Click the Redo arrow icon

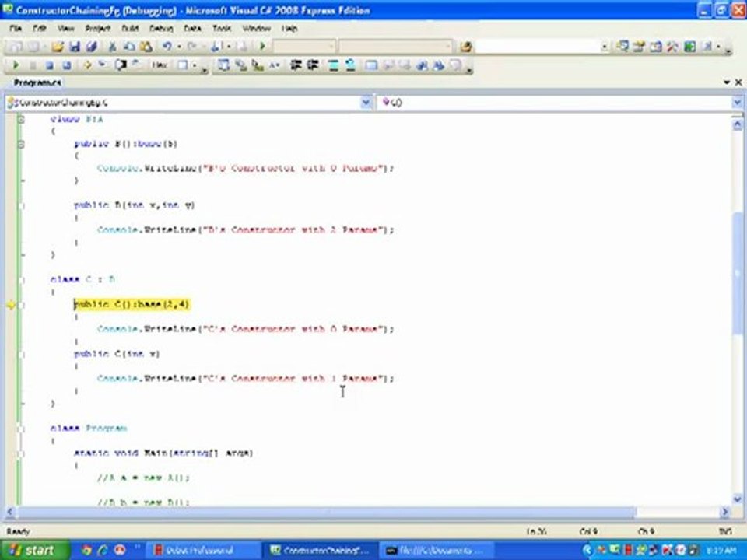coord(191,47)
